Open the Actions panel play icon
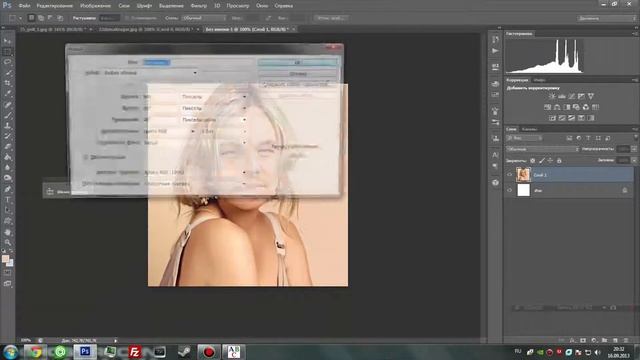 click(x=495, y=51)
